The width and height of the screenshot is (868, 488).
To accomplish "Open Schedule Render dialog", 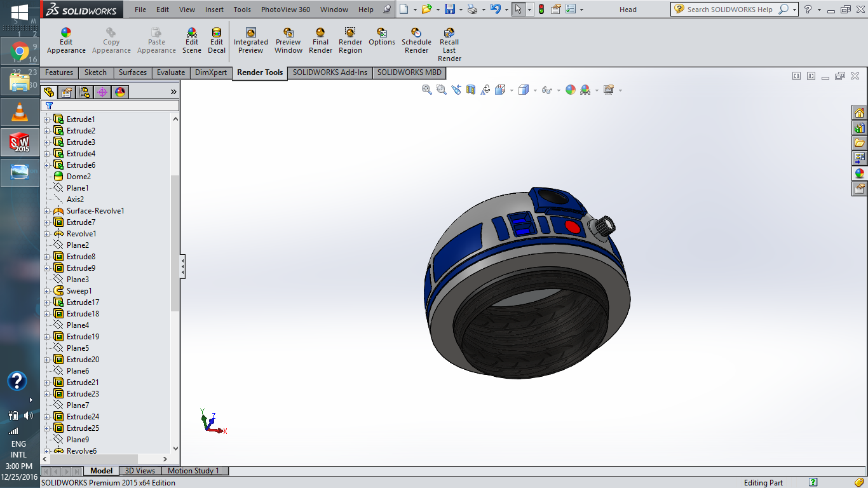I will 416,41.
